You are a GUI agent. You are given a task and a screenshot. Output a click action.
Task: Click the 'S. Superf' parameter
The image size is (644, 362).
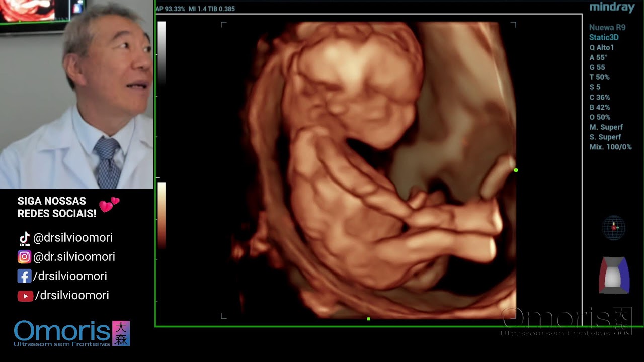(605, 137)
